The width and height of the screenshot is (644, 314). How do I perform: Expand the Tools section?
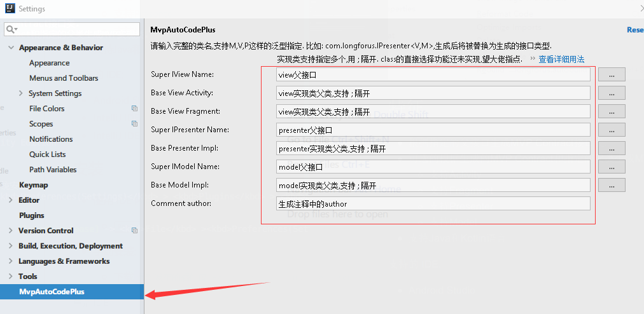[11, 276]
